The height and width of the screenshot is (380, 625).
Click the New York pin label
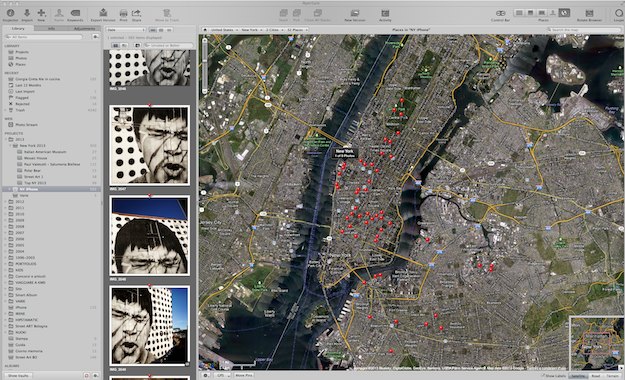pos(344,153)
